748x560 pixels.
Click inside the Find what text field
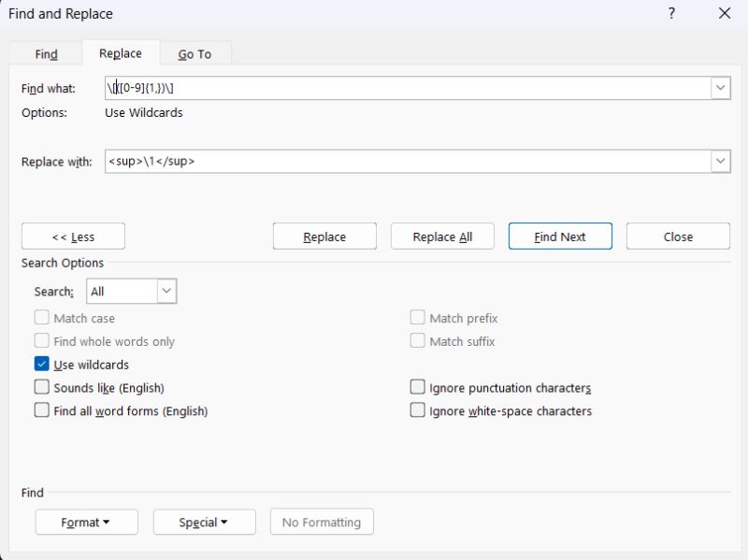[x=408, y=88]
